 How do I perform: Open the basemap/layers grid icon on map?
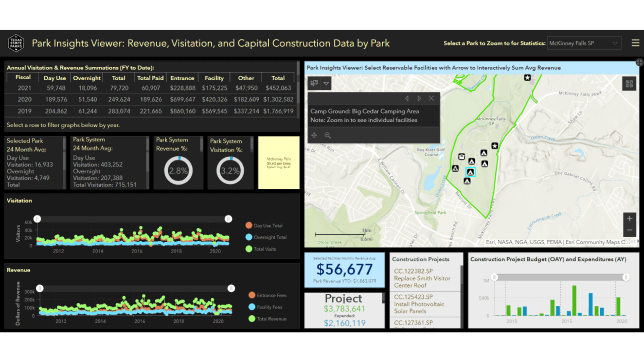(x=629, y=84)
